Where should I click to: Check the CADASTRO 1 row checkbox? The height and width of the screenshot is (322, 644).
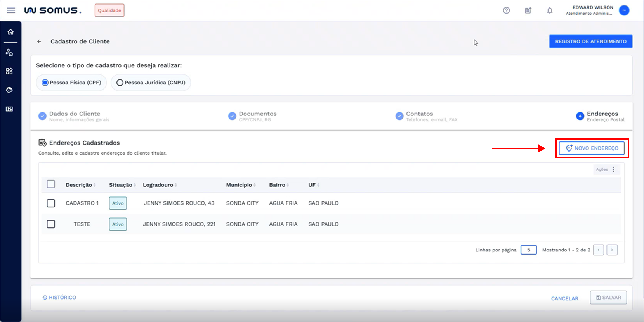[x=51, y=203]
